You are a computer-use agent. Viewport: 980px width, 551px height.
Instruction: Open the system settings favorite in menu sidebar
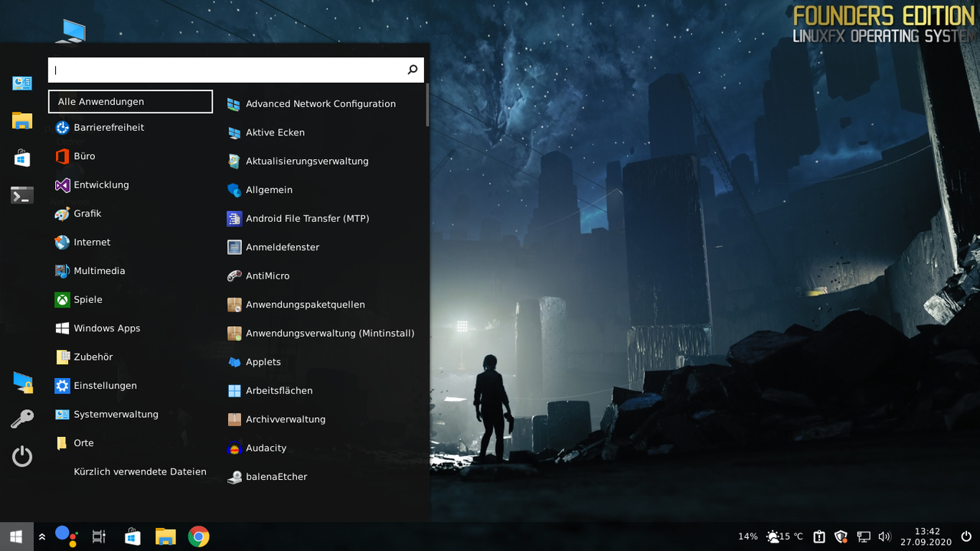[x=22, y=83]
